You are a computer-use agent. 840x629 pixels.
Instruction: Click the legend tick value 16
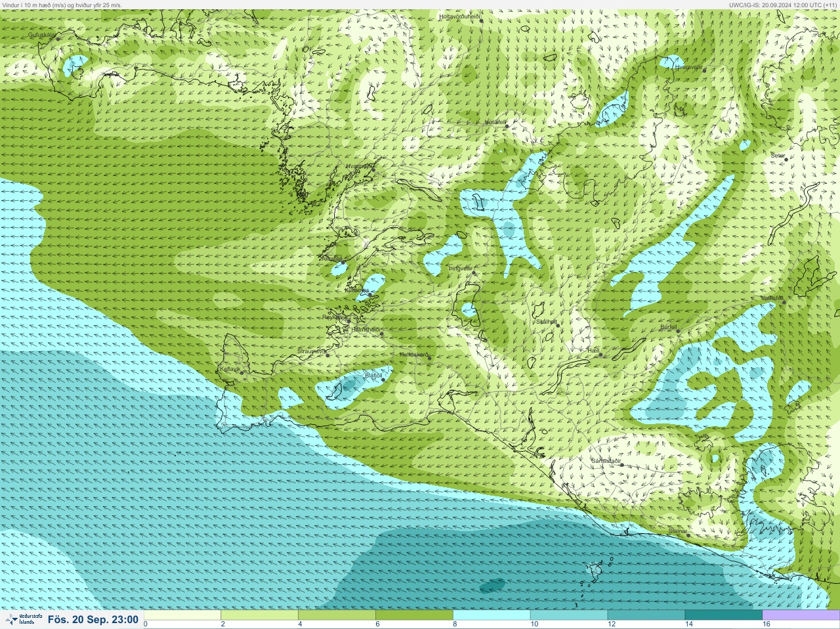pyautogui.click(x=766, y=624)
